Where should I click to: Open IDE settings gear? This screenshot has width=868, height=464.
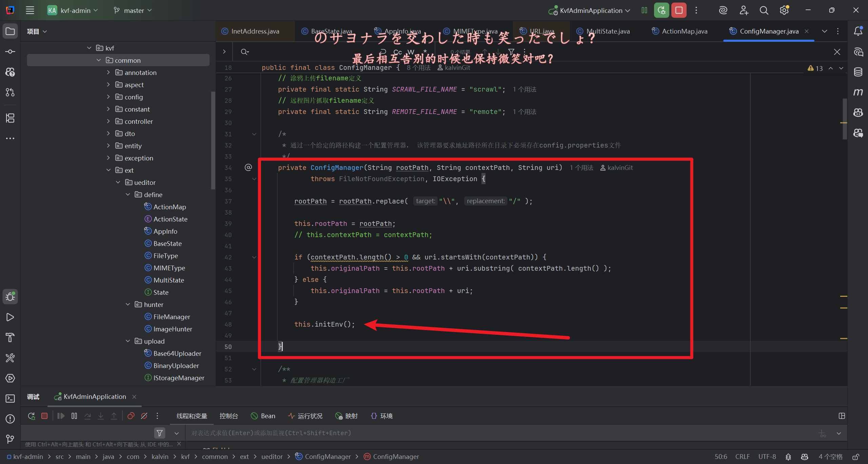tap(784, 10)
